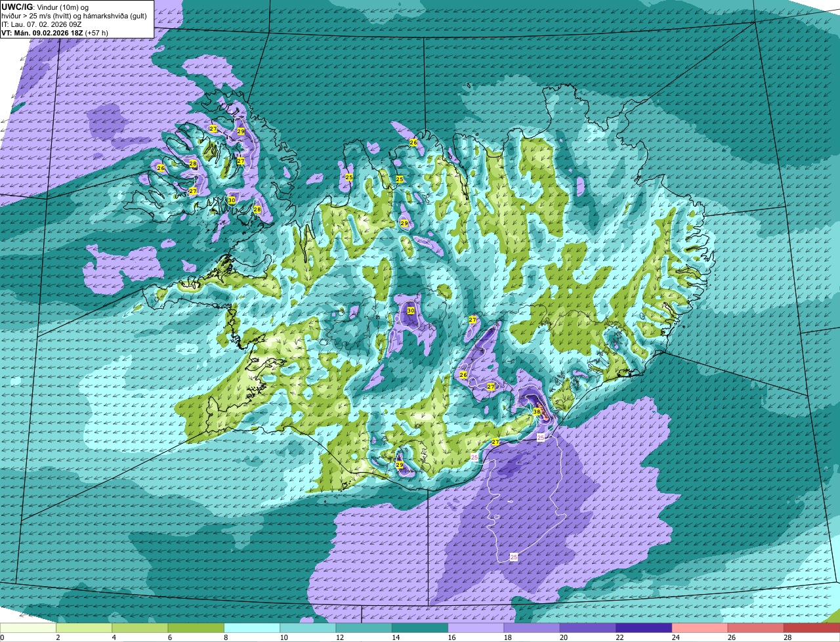Click the 22–24 m/s dark indigo swatch
Screen dimensions: 840x642
[x=644, y=628]
